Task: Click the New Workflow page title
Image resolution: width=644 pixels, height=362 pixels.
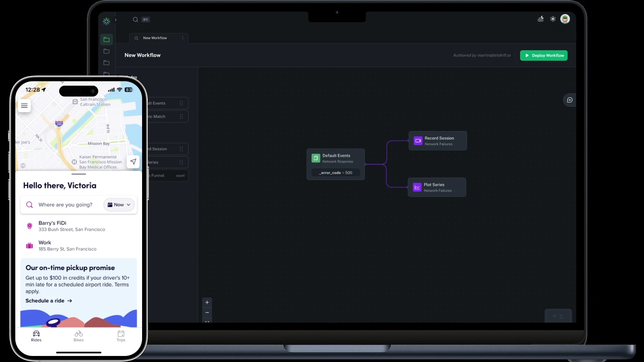Action: pyautogui.click(x=142, y=55)
